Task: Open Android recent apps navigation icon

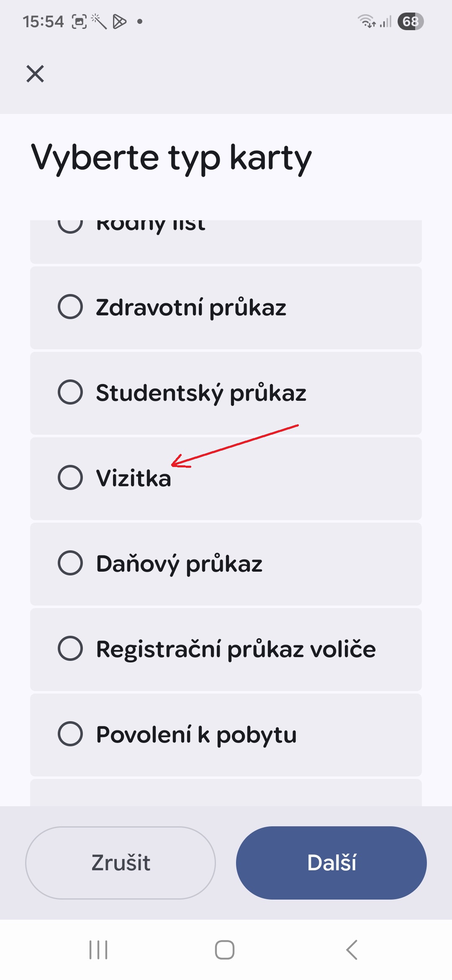Action: [98, 949]
